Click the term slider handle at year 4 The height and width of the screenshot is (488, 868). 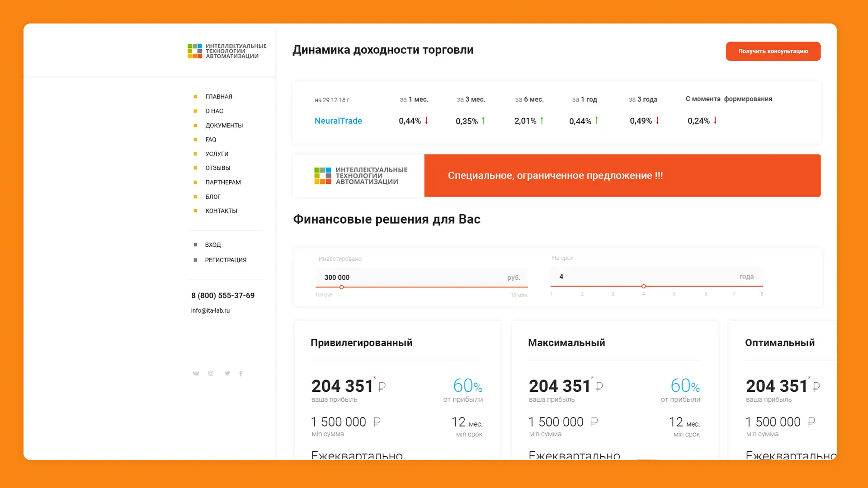tap(643, 286)
